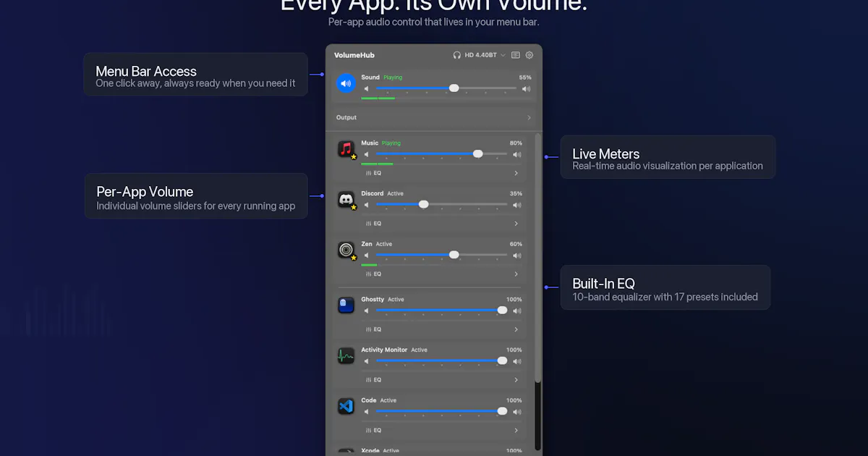Click the green level meter under Music

tap(377, 164)
